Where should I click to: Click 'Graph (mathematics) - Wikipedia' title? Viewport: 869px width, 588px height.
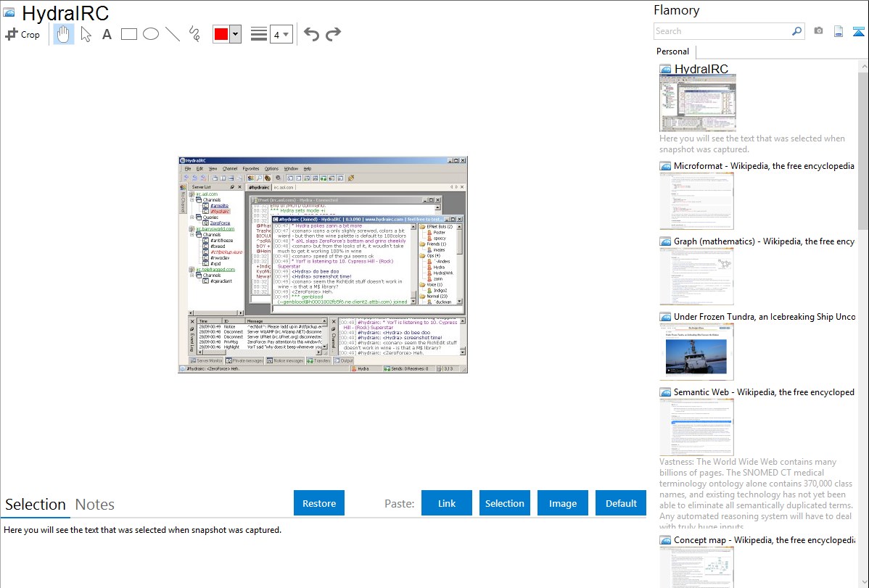pos(764,241)
